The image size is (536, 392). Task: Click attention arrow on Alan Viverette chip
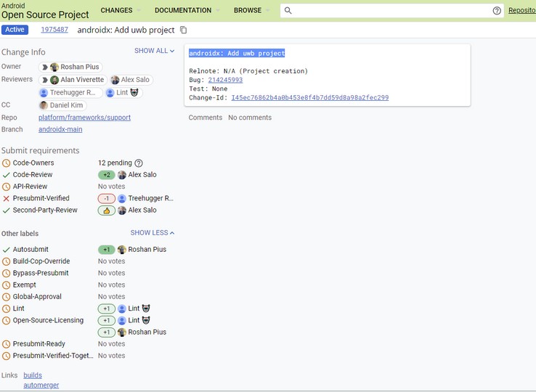click(x=45, y=80)
